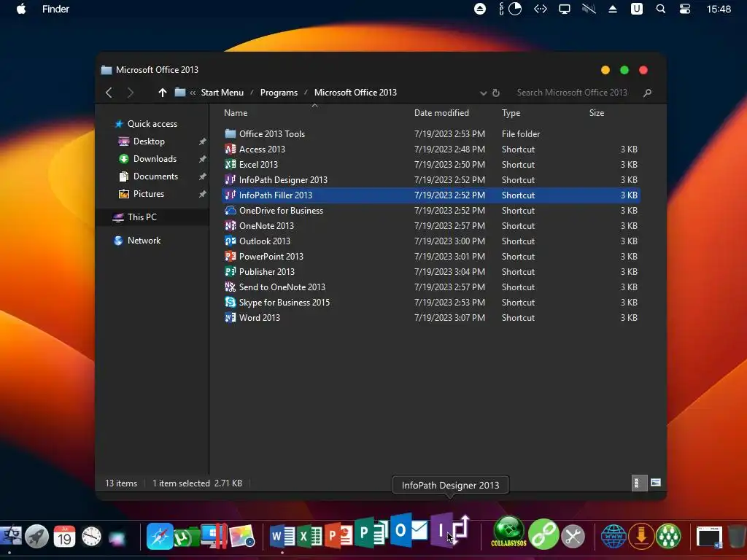747x560 pixels.
Task: Open Finder menu in menu bar
Action: 55,9
